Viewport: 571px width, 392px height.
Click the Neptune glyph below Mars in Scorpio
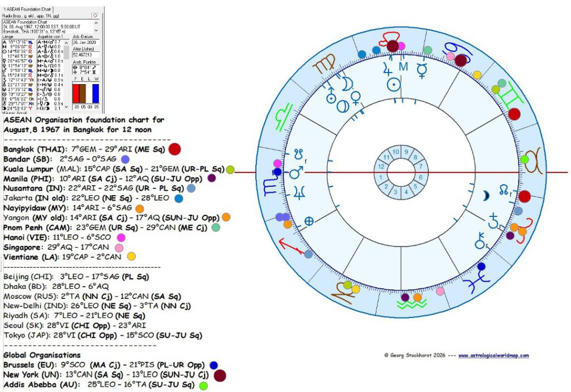tap(299, 192)
